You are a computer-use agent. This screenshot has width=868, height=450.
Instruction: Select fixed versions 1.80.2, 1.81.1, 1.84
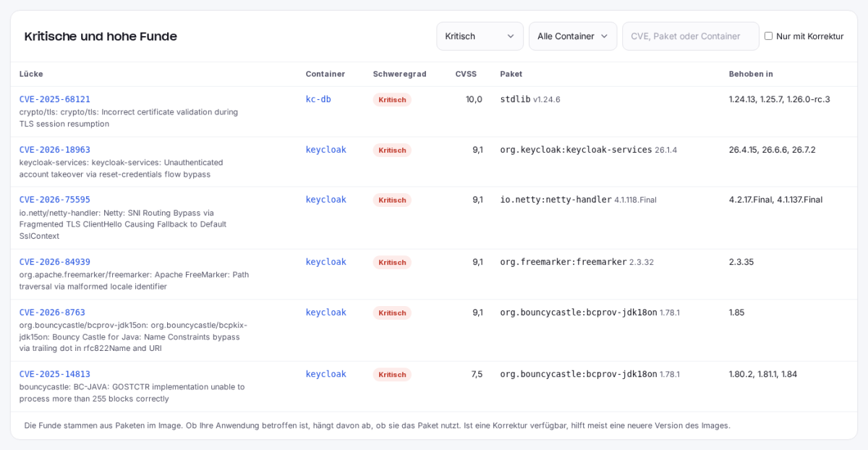[763, 374]
